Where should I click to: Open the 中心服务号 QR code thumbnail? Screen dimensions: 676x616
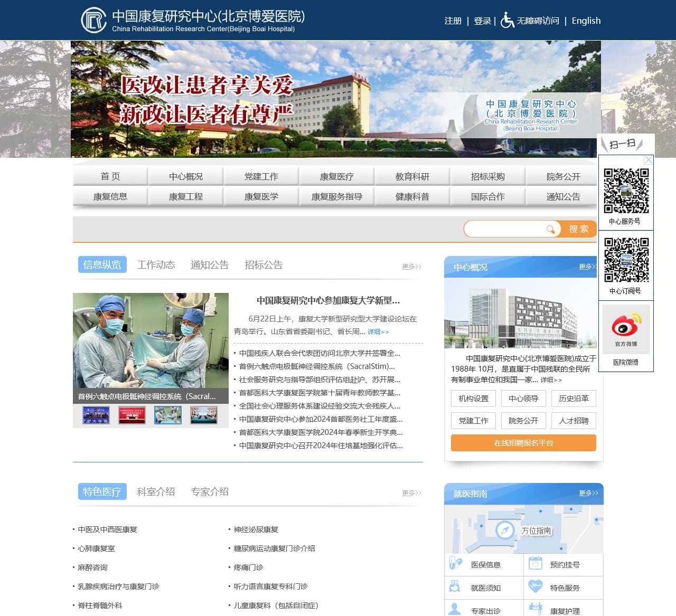pyautogui.click(x=626, y=192)
